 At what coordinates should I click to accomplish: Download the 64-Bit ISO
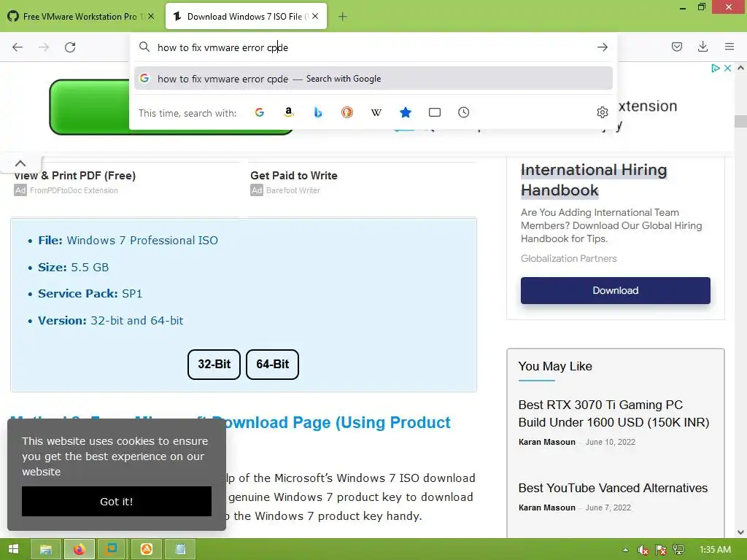pyautogui.click(x=273, y=365)
